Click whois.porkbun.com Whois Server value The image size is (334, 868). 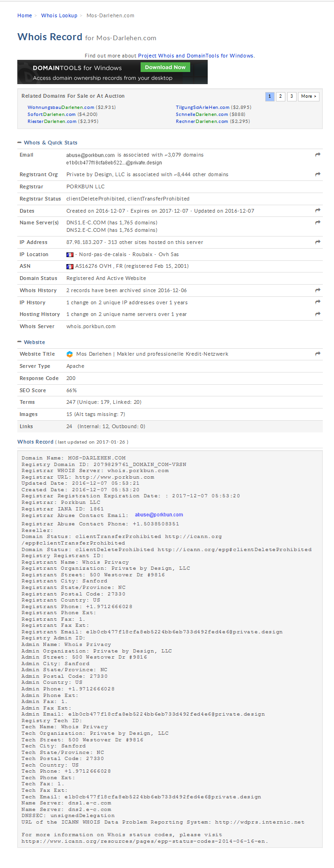click(91, 326)
